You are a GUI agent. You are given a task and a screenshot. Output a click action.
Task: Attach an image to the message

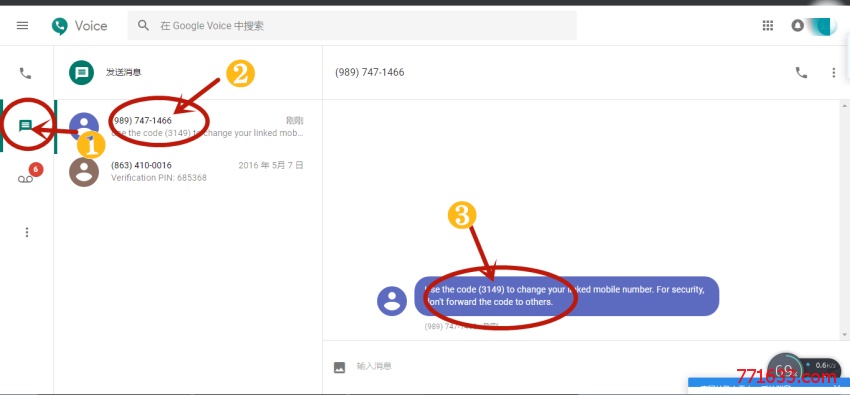(x=339, y=367)
